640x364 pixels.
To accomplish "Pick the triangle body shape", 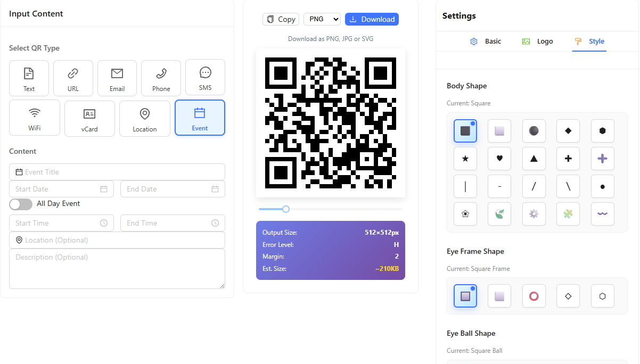I will [534, 159].
